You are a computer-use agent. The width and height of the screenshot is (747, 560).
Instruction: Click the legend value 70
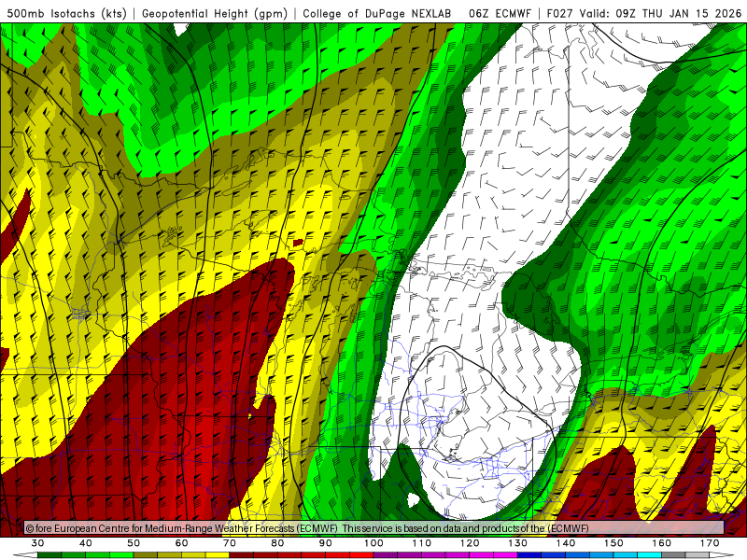230,543
